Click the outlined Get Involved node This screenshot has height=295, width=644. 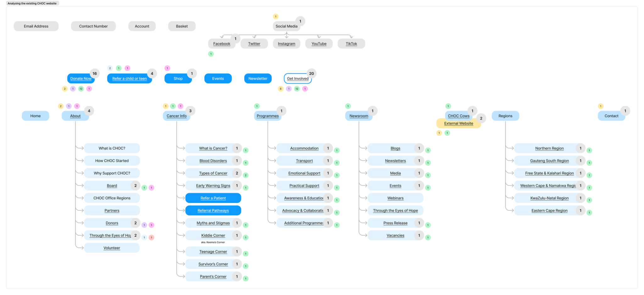point(298,79)
